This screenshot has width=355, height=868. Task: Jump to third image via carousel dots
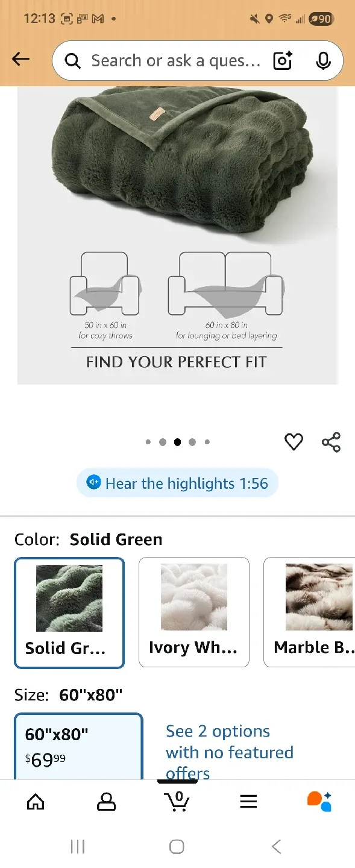tap(177, 442)
